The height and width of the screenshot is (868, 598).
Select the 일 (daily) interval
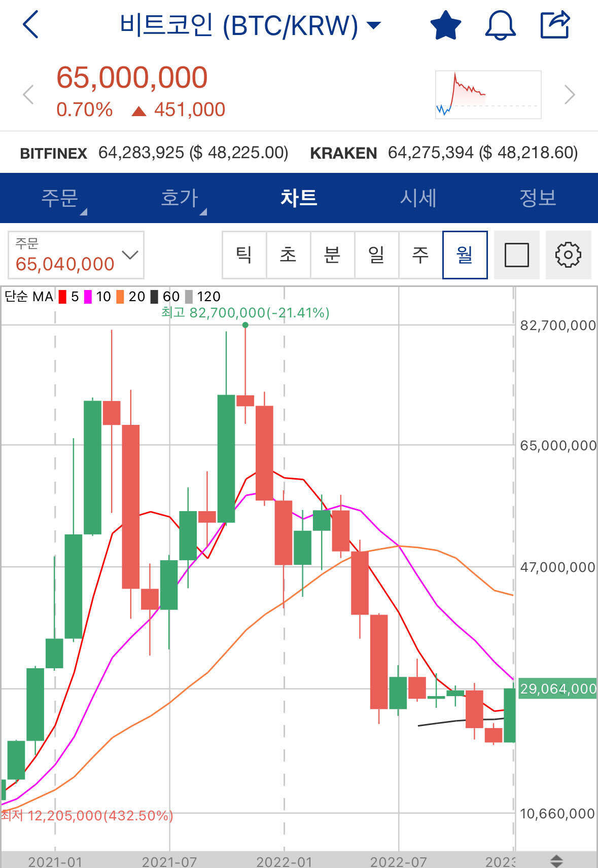click(x=376, y=255)
